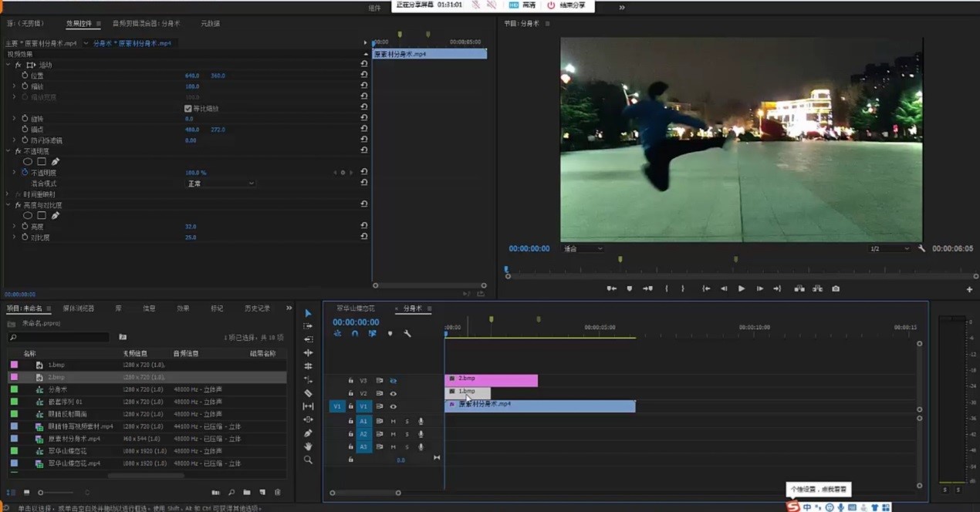980x512 pixels.
Task: Select the Razor tool in the toolbar
Action: click(308, 393)
